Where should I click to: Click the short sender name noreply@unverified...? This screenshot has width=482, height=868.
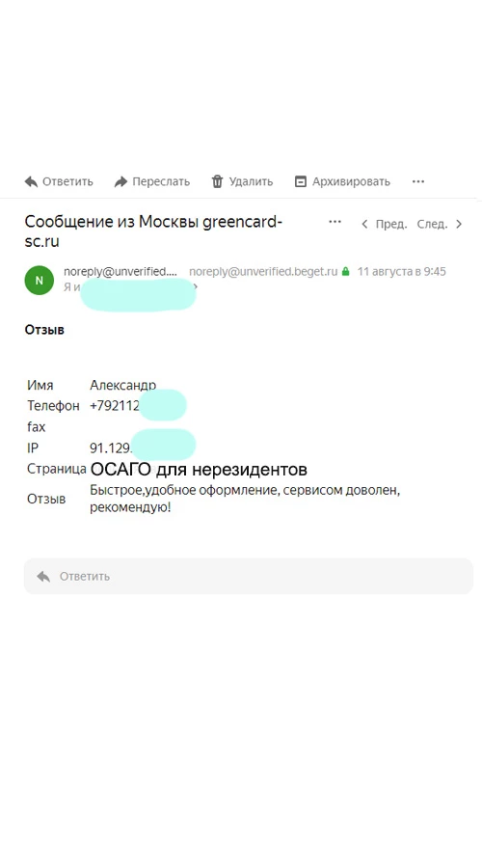pyautogui.click(x=120, y=272)
